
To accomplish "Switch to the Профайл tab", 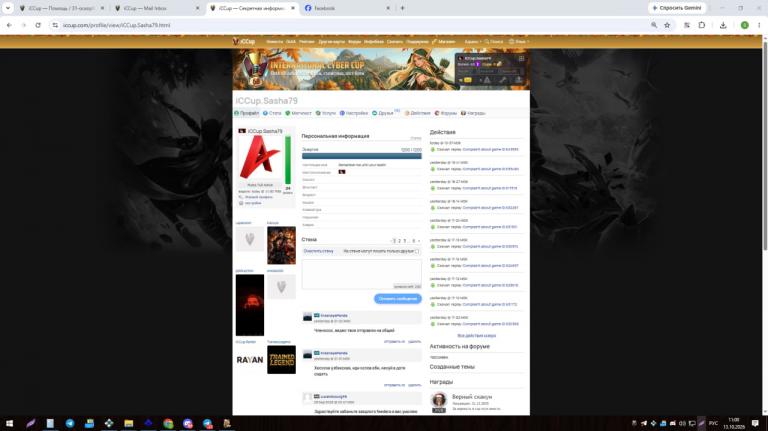I will pyautogui.click(x=246, y=113).
